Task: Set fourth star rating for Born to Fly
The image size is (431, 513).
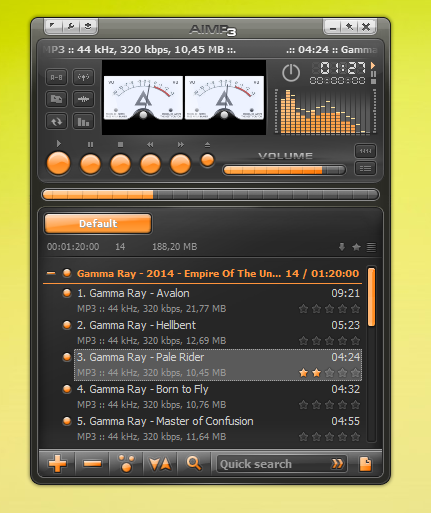Action: tap(342, 405)
